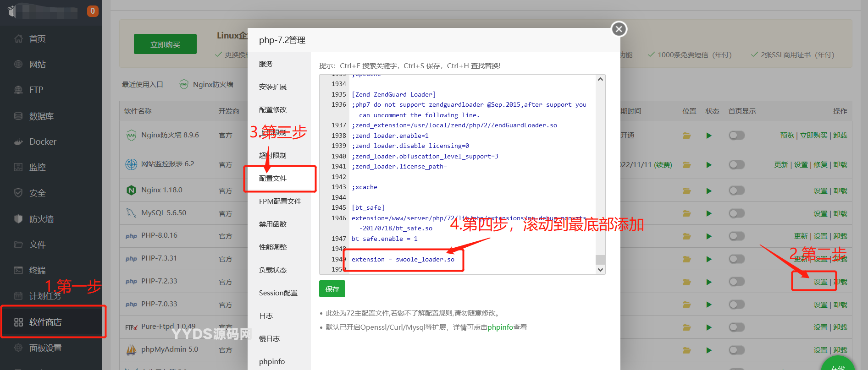Click the Nginx防火墙 WAF shortcut icon
This screenshot has height=370, width=868.
[184, 85]
